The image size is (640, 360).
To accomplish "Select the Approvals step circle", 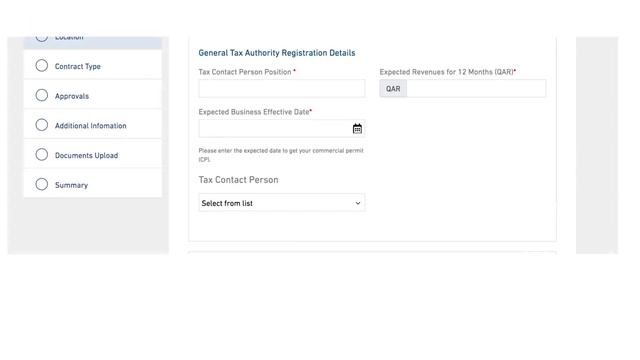I will tap(42, 96).
